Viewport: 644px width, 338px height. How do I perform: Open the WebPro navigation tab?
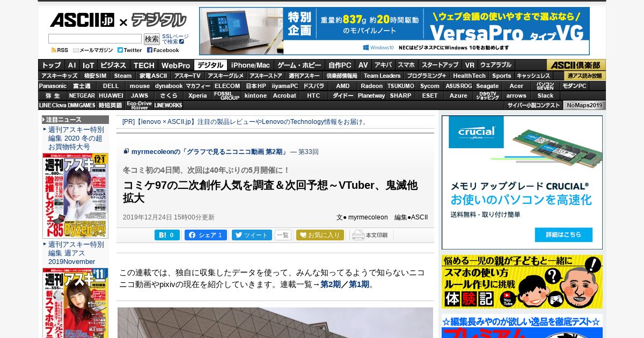[176, 65]
